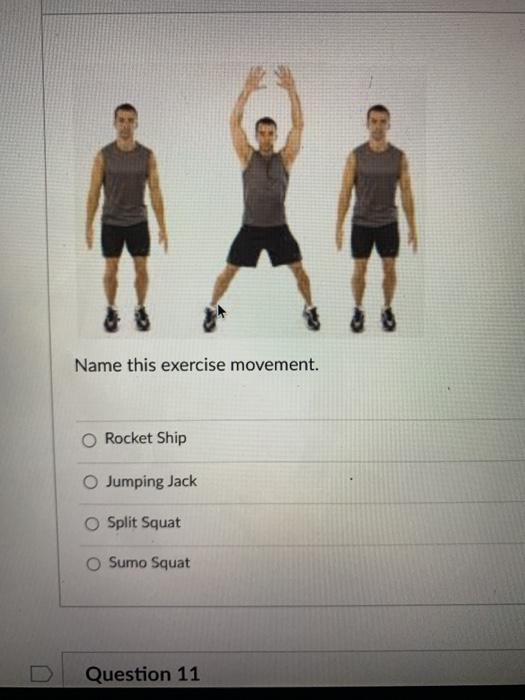Open the Question 11 heading
The height and width of the screenshot is (700, 525).
(142, 674)
